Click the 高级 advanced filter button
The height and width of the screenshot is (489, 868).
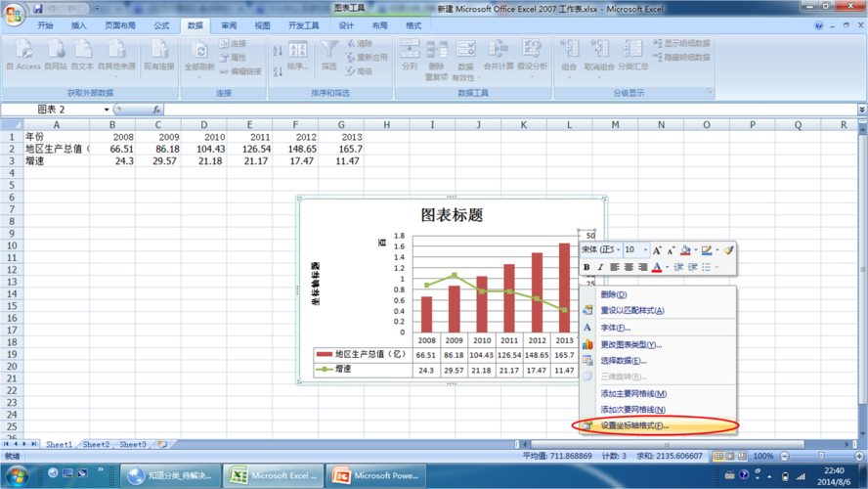359,71
